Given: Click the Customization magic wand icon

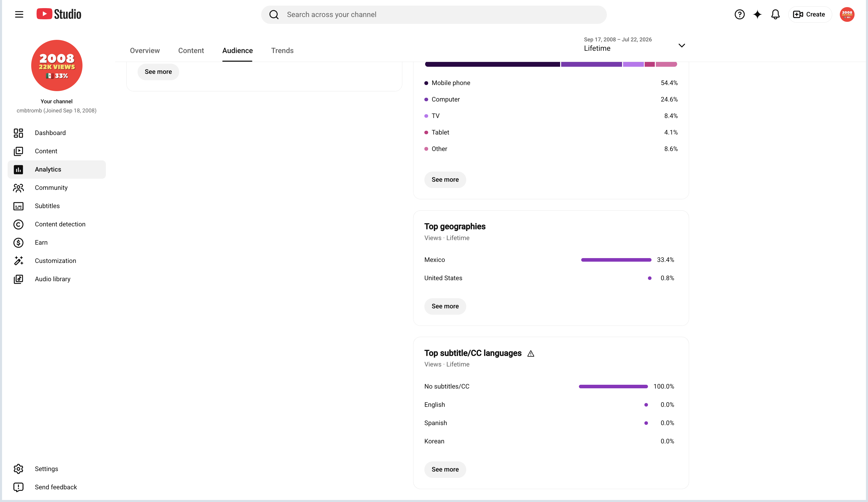Looking at the screenshot, I should click(x=18, y=261).
